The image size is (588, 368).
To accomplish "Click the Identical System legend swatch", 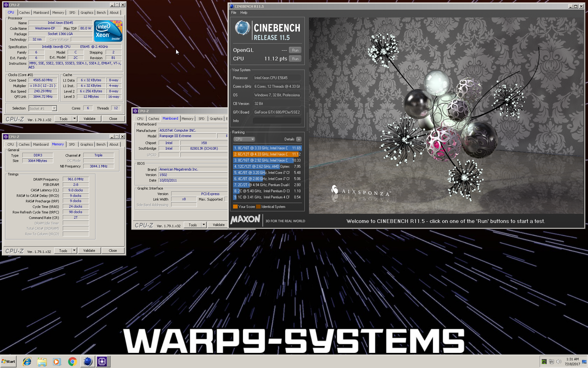I will click(x=258, y=207).
